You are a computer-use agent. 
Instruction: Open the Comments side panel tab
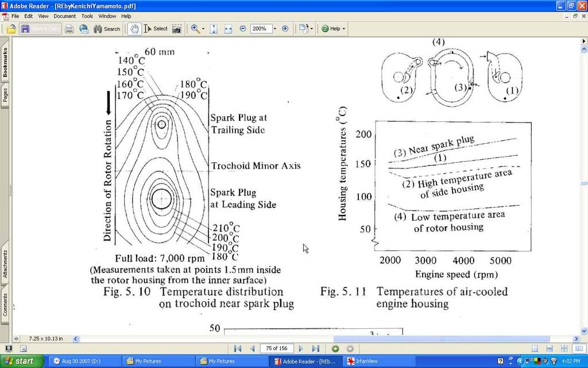(5, 305)
